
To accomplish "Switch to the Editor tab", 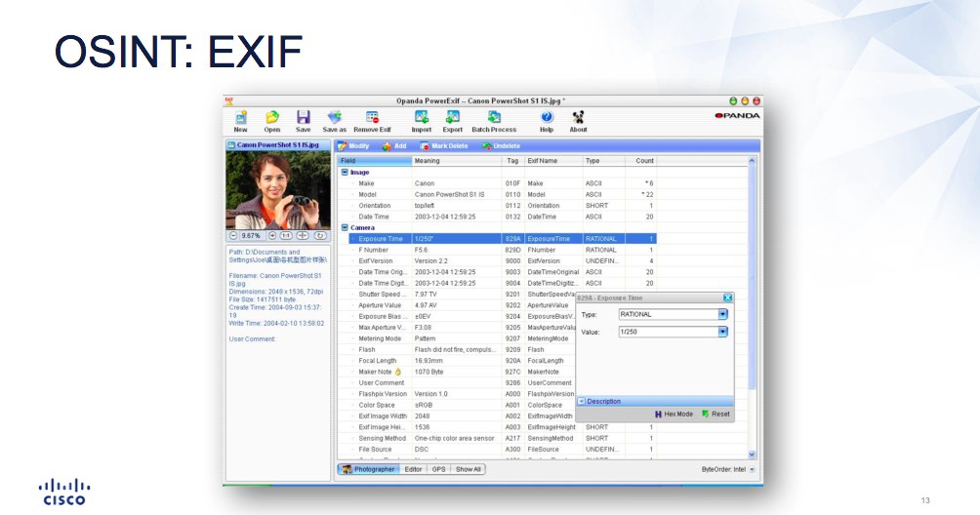I will pos(413,469).
